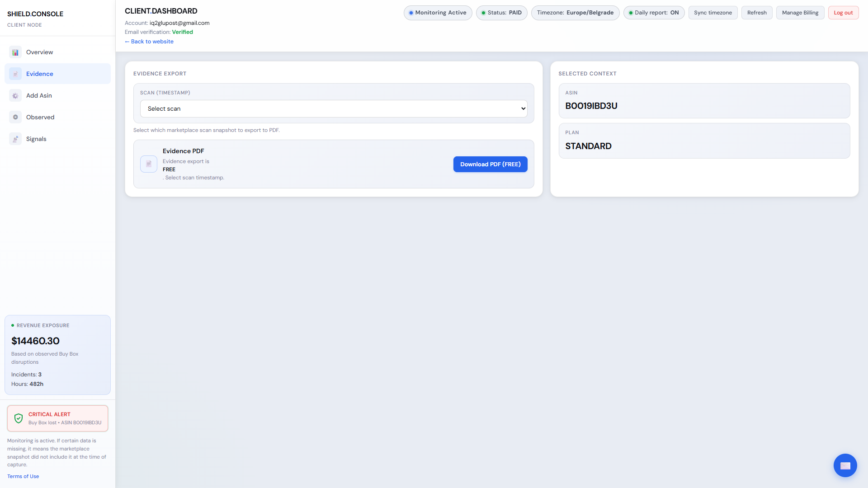
Task: Open the Select scan dropdown
Action: pos(334,109)
